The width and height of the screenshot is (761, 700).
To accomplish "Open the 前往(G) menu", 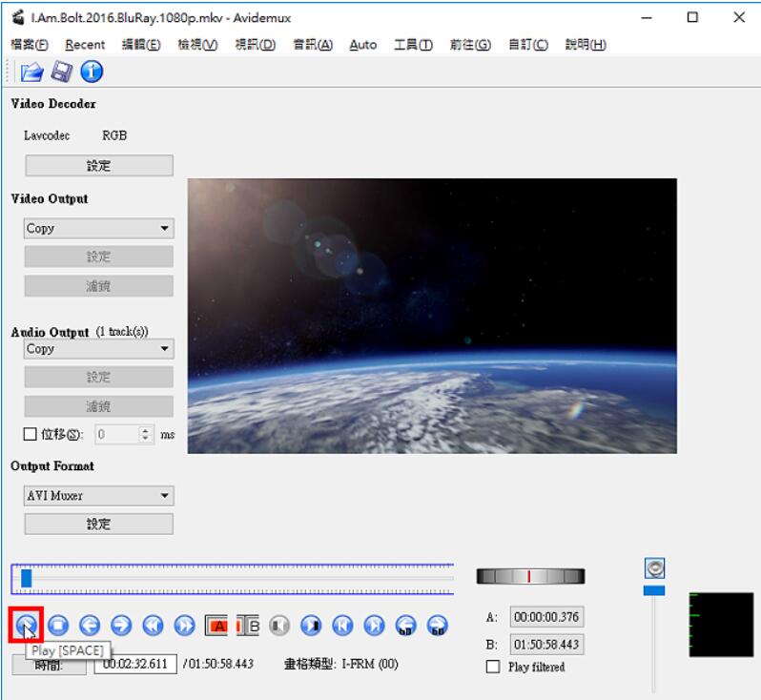I will (470, 45).
